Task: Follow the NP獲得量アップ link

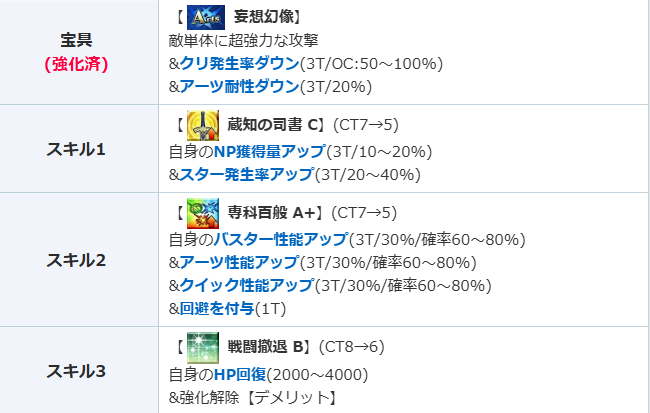Action: (267, 152)
